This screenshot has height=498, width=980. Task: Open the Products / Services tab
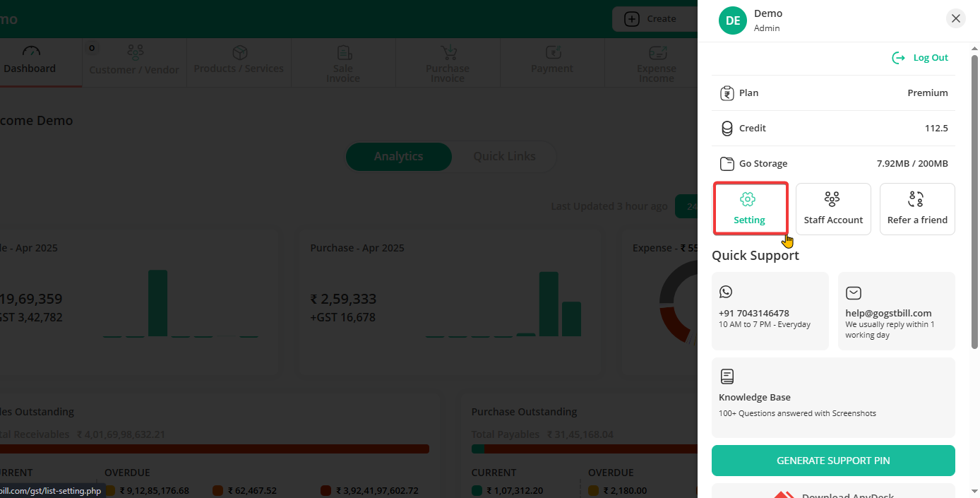(x=239, y=62)
